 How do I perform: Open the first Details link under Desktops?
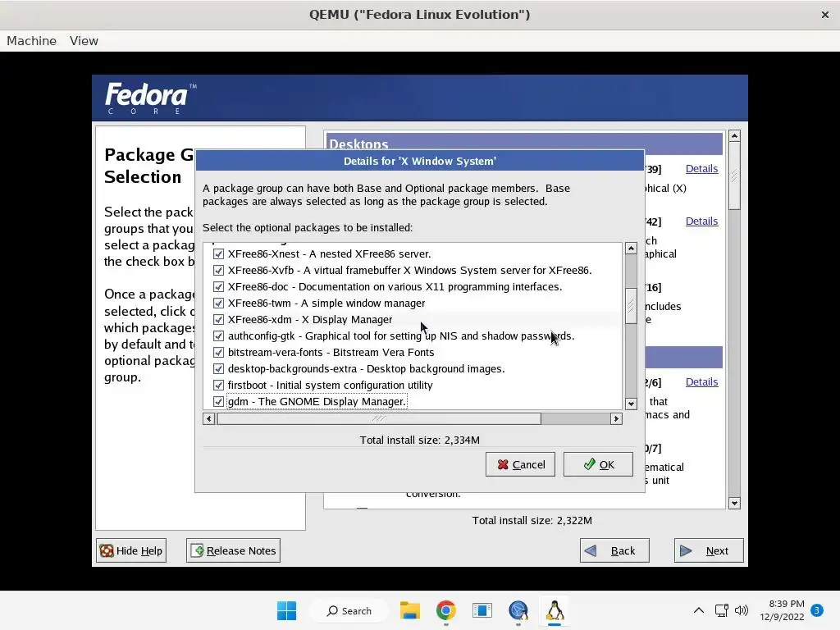[701, 169]
